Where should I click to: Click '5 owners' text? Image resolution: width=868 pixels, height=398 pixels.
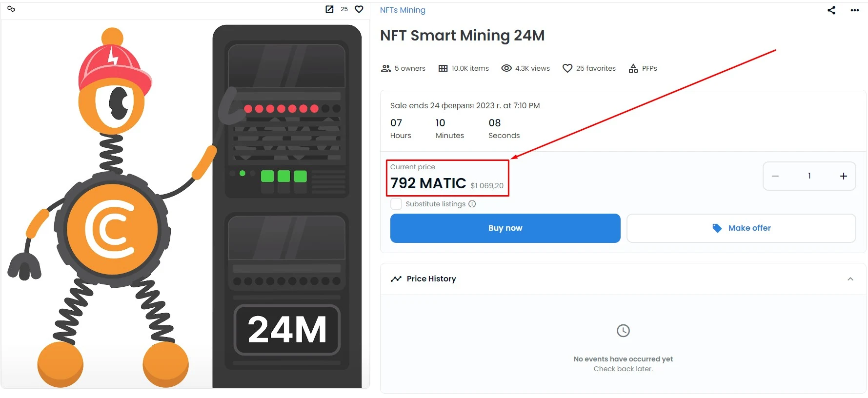tap(410, 68)
